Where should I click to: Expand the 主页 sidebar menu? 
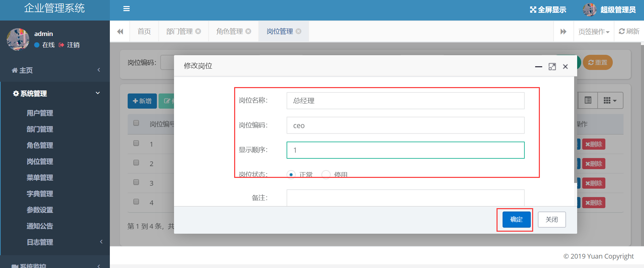[55, 70]
